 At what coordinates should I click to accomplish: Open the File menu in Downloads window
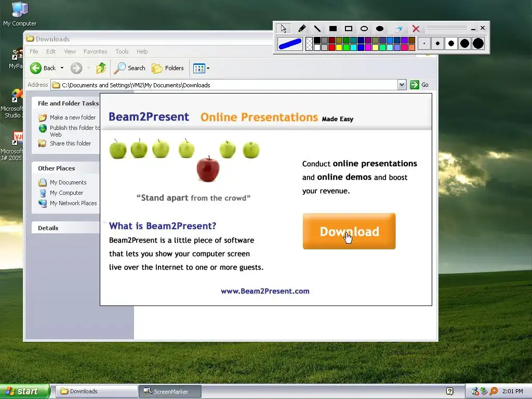(34, 51)
